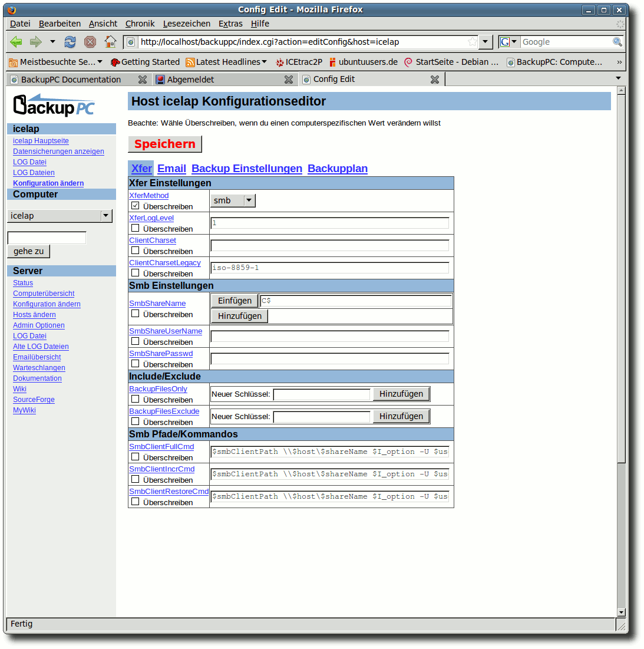The image size is (644, 649).
Task: Click the green Back arrow icon
Action: (16, 42)
